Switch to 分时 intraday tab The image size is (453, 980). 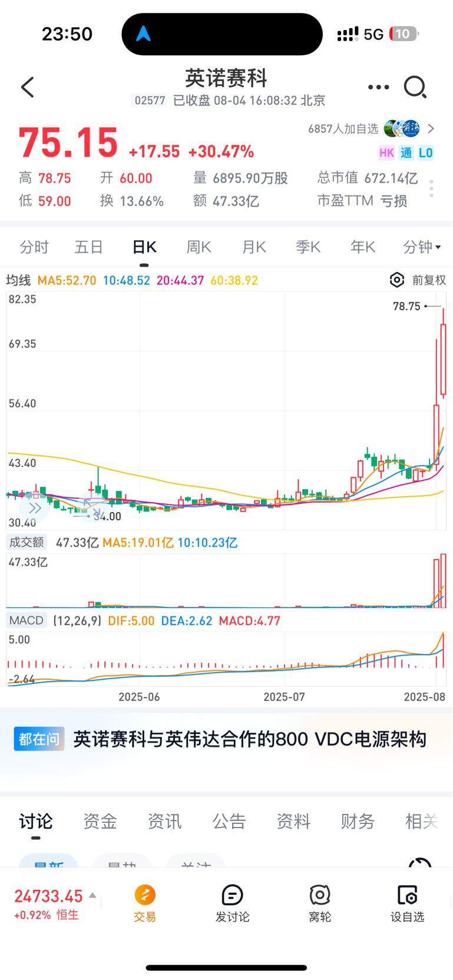coord(34,247)
